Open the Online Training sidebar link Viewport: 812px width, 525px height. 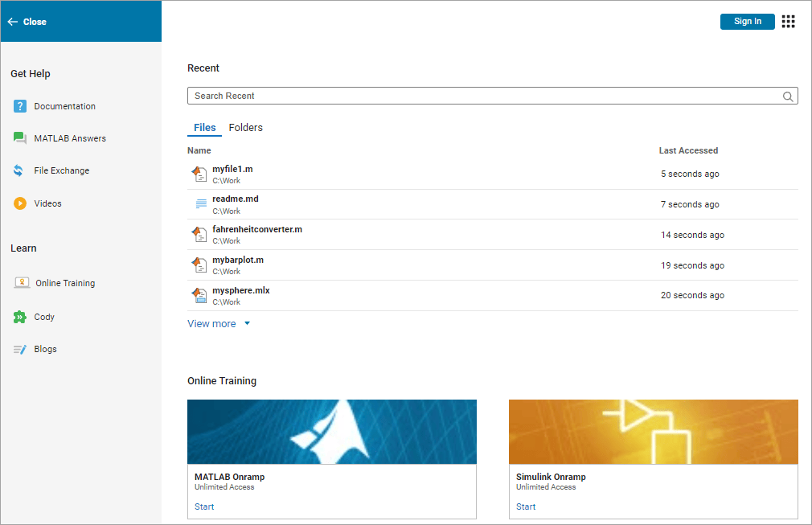coord(65,283)
